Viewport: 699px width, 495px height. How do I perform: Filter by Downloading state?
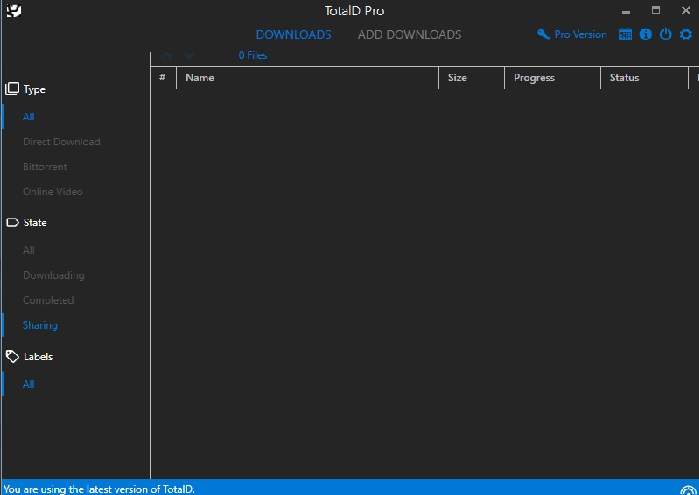53,275
